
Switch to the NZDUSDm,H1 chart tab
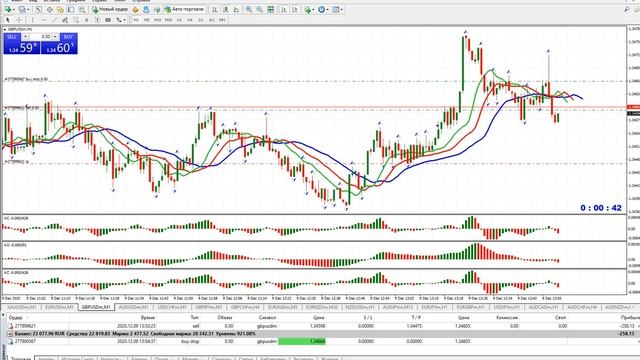pyautogui.click(x=360, y=307)
